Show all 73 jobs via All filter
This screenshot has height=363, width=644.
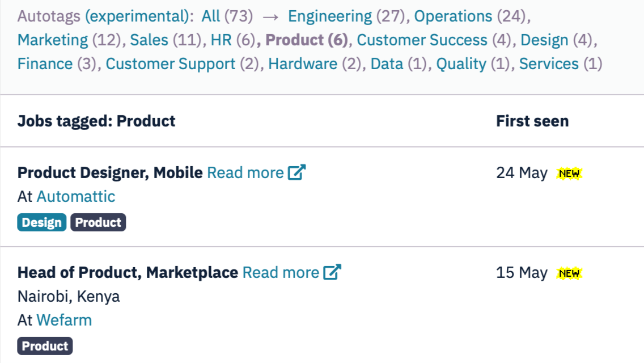pos(211,16)
